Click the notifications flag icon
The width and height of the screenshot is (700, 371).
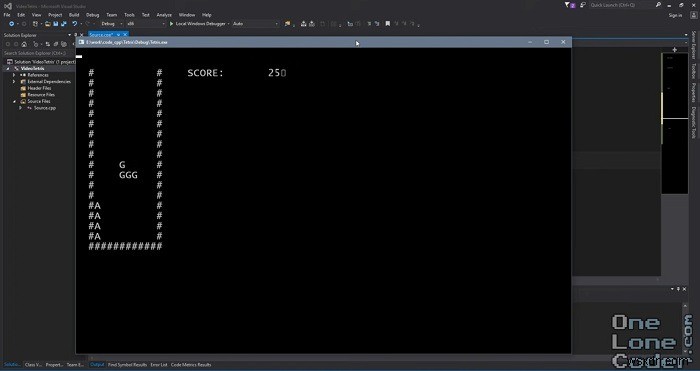pyautogui.click(x=570, y=5)
